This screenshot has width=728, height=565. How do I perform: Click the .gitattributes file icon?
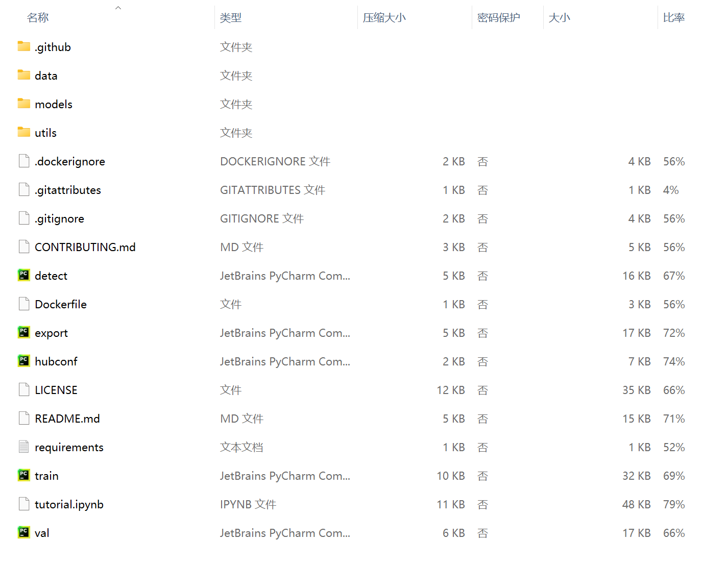coord(23,189)
